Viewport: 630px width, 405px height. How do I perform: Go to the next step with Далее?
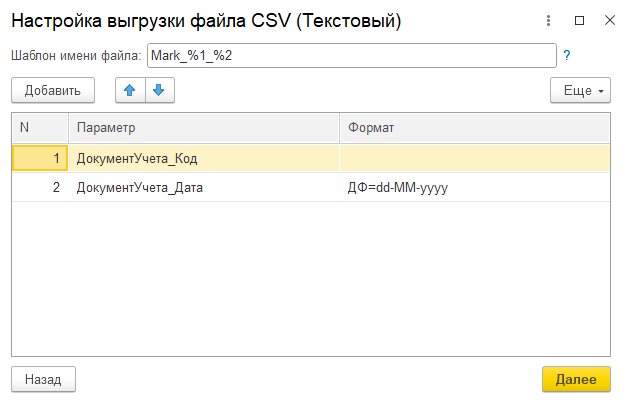(576, 380)
